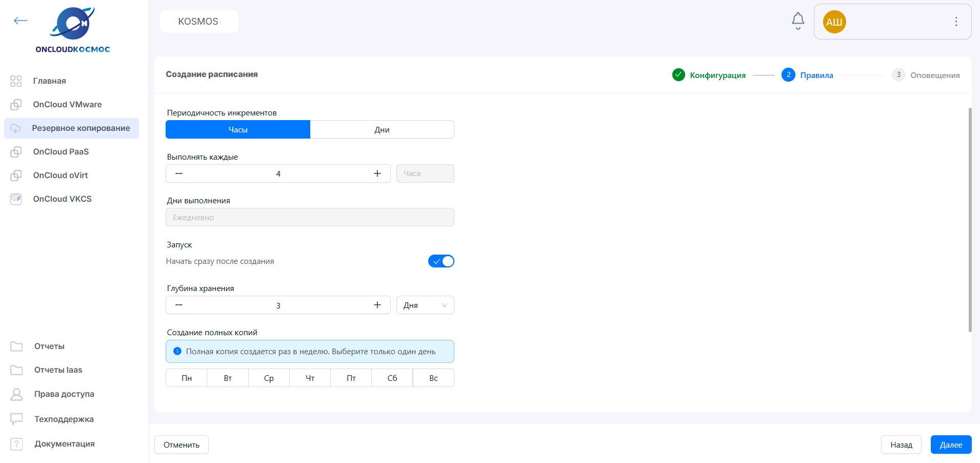Open the KOSMOS organization selector
Image resolution: width=980 pixels, height=463 pixels.
coord(198,22)
